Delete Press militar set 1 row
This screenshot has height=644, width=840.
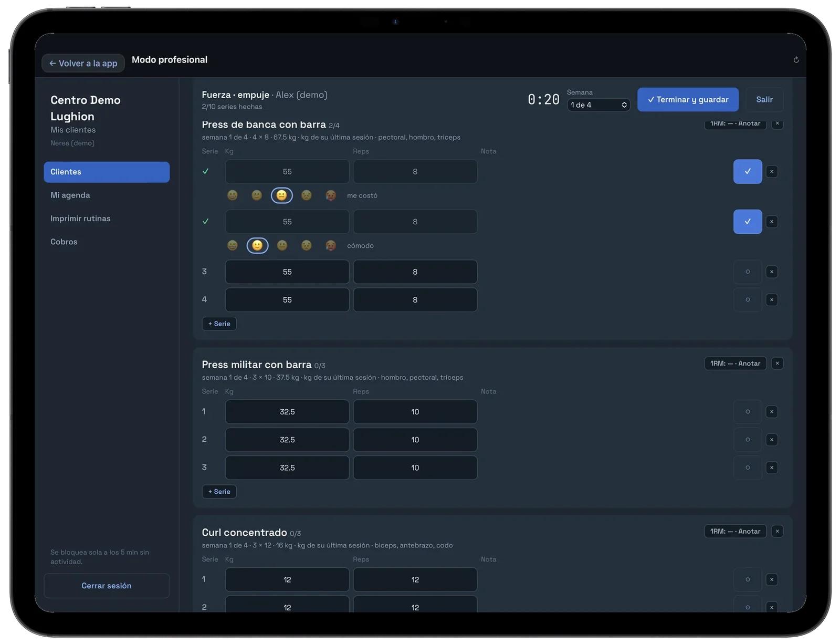tap(772, 411)
